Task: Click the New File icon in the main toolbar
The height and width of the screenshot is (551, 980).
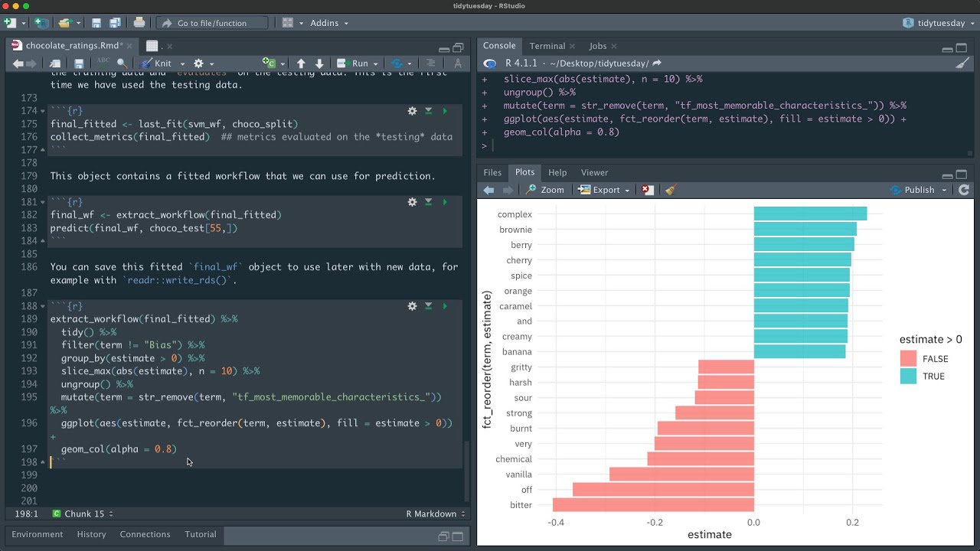Action: (9, 23)
